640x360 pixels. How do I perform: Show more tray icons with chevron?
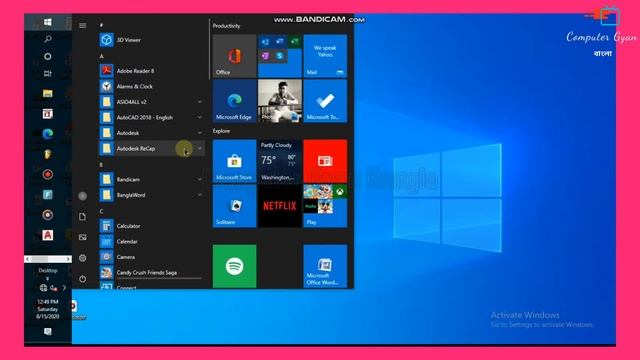(x=64, y=288)
